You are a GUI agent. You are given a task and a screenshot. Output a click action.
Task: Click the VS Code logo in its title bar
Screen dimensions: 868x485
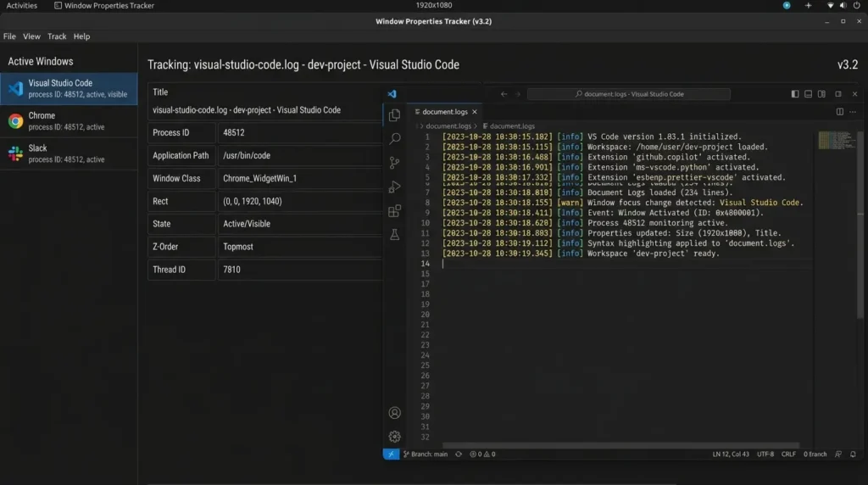[x=392, y=94]
